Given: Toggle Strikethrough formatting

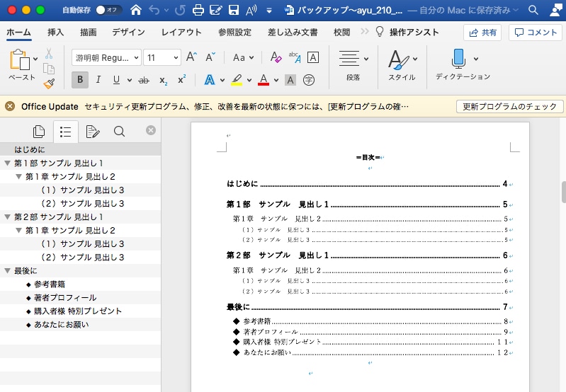Looking at the screenshot, I should 144,80.
